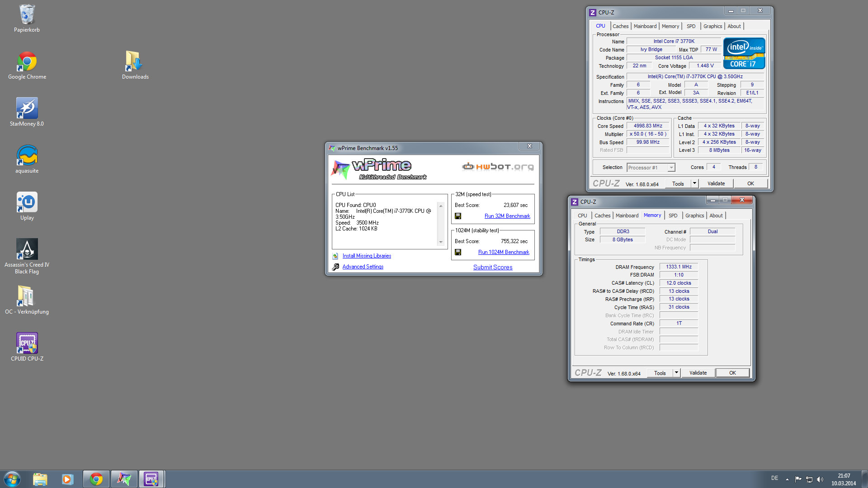Open the network tray icon
Screen dimensions: 868x488
[x=809, y=479]
